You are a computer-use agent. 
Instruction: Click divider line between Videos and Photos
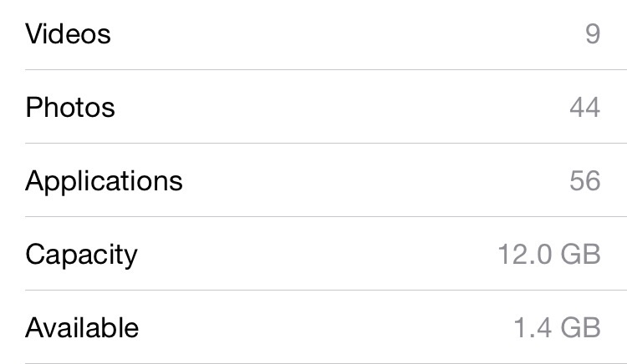[x=326, y=70]
